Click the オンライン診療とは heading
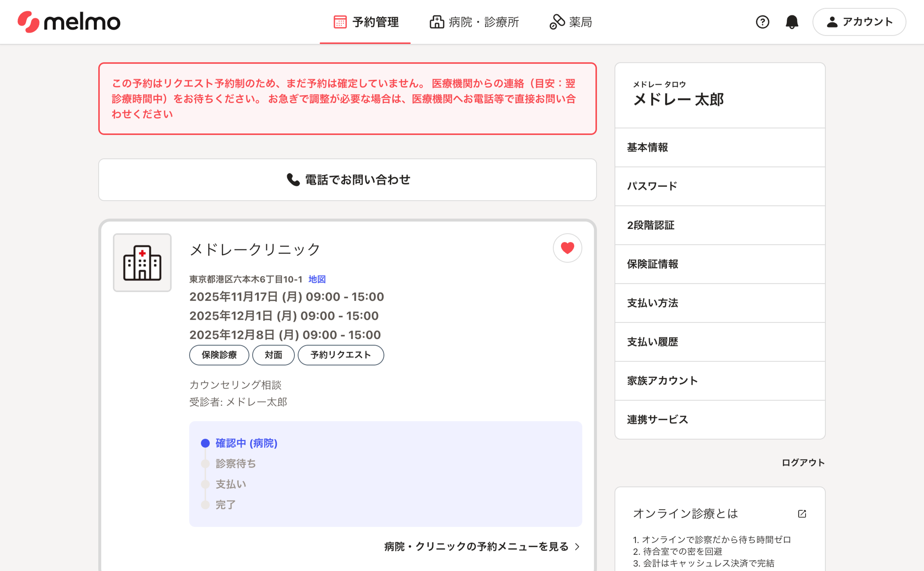Viewport: 924px width, 571px height. pos(685,514)
